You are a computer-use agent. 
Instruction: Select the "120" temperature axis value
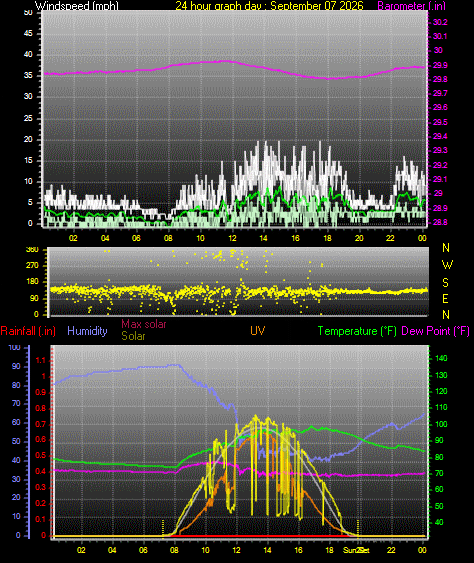coord(441,391)
